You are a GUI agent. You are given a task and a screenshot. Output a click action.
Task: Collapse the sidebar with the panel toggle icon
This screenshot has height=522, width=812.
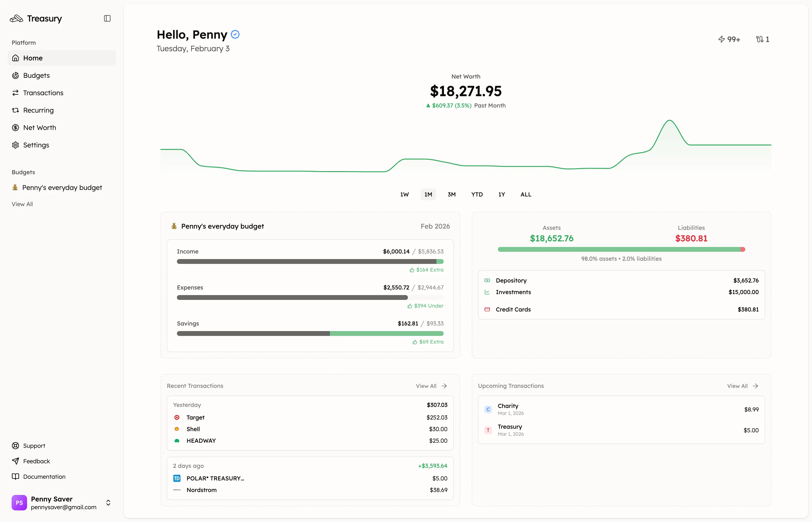(x=107, y=18)
